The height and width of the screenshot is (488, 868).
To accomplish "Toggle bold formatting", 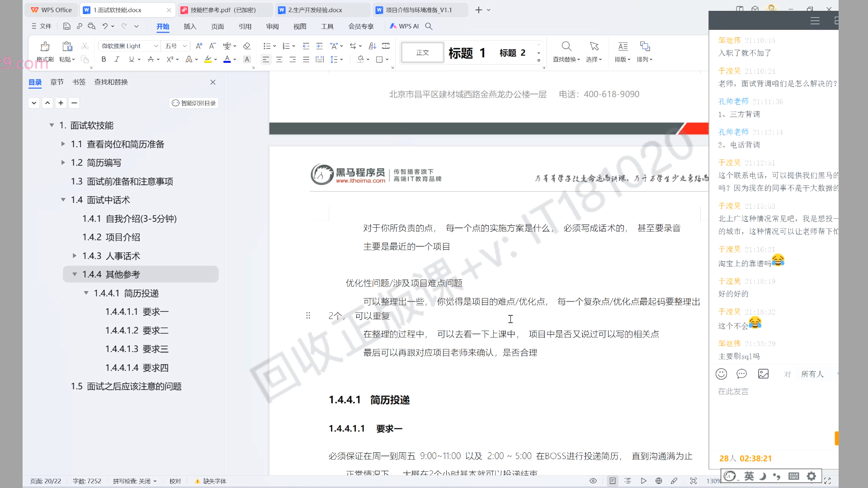I will (104, 59).
